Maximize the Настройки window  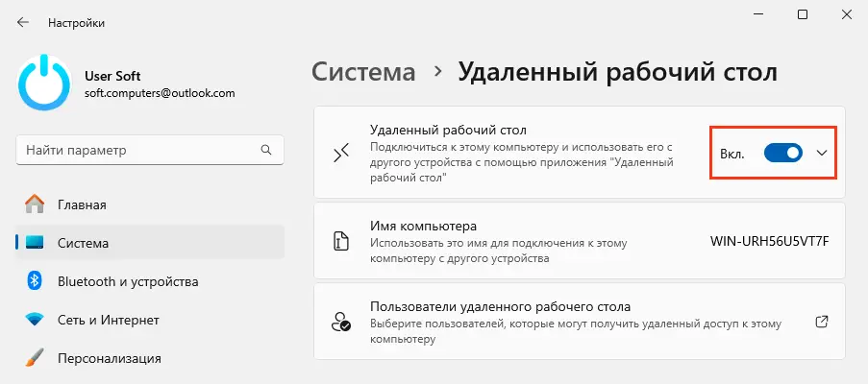(x=803, y=14)
